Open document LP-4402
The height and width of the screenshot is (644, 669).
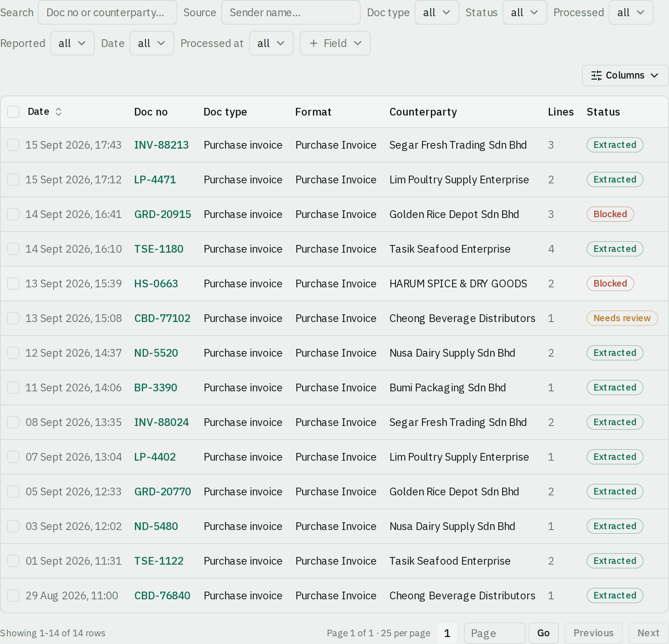click(x=155, y=457)
